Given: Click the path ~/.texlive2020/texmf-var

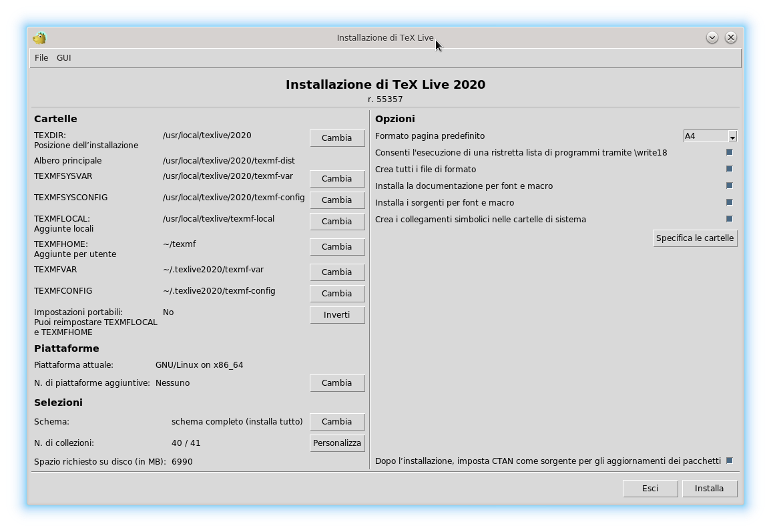Looking at the screenshot, I should click(x=213, y=270).
